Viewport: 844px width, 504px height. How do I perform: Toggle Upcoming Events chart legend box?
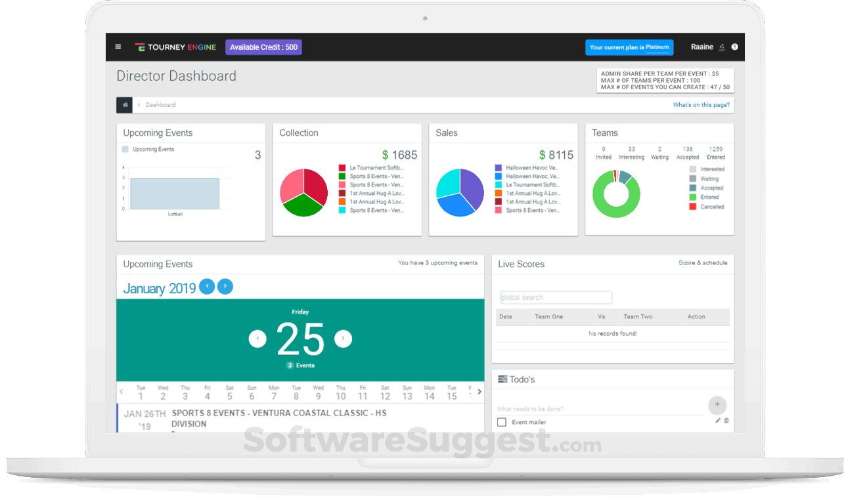[x=125, y=150]
